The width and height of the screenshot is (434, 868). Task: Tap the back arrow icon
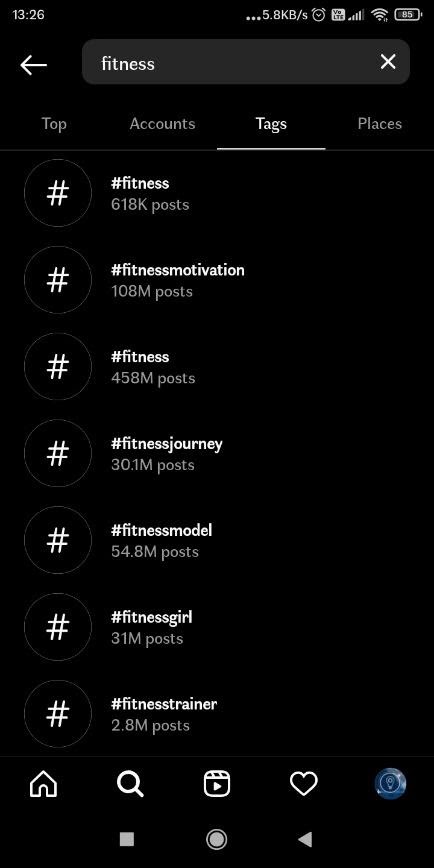click(x=33, y=65)
